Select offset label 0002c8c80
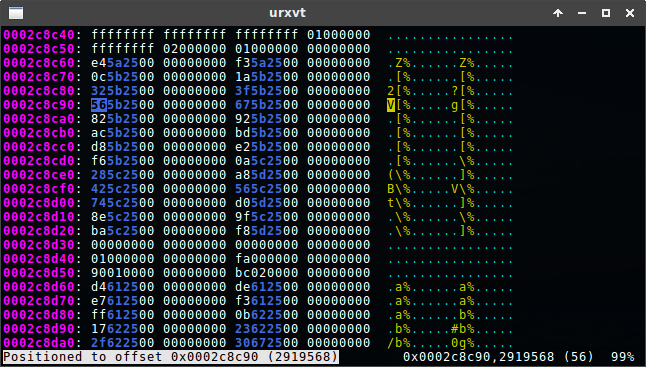Screen dimensions: 646x367 click(39, 91)
